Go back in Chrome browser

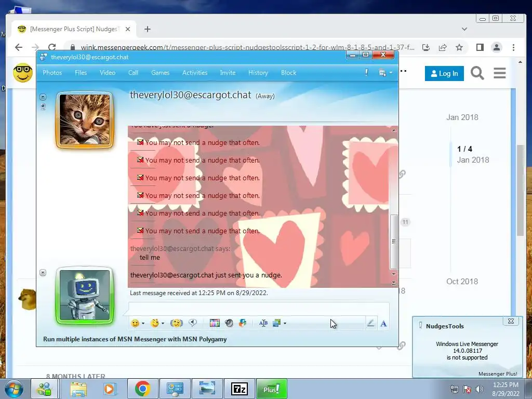coord(19,47)
